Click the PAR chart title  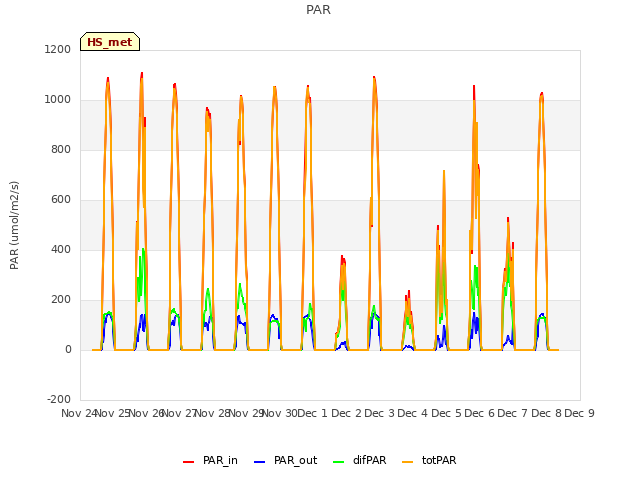(318, 10)
